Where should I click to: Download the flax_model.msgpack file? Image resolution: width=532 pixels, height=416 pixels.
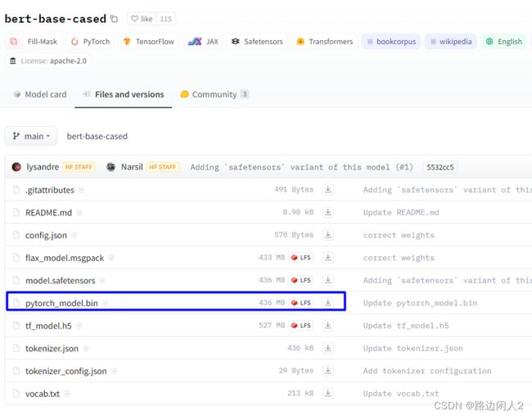pos(327,257)
